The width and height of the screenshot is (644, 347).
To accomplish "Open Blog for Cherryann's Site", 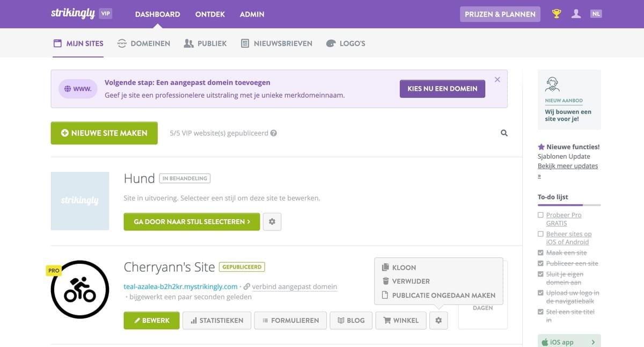I will click(x=351, y=320).
